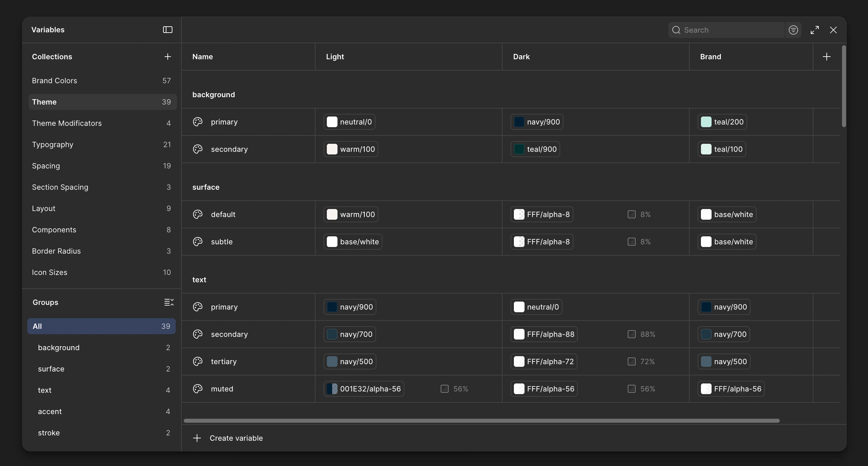The height and width of the screenshot is (466, 868).
Task: Open the filter icon beside Search
Action: coord(793,30)
